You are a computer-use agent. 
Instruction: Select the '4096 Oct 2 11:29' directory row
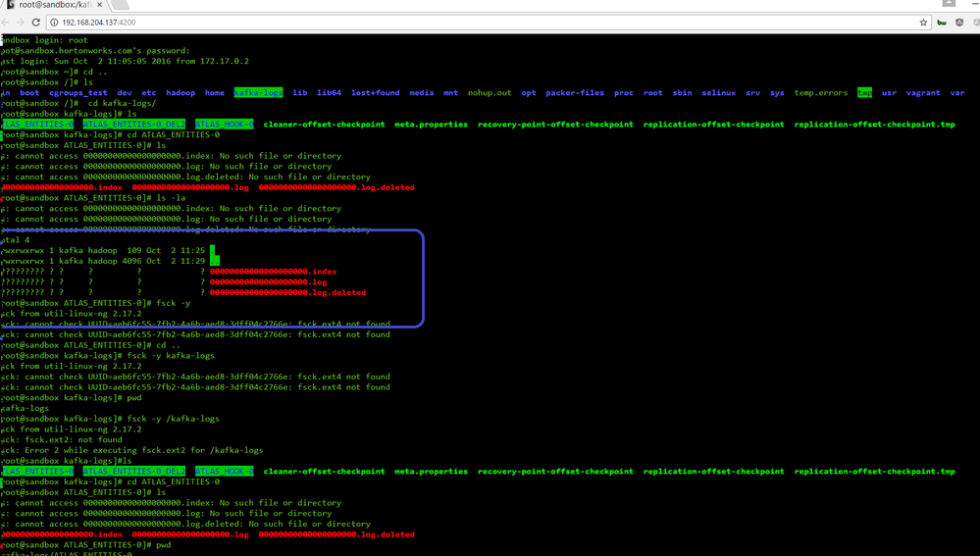pos(110,261)
